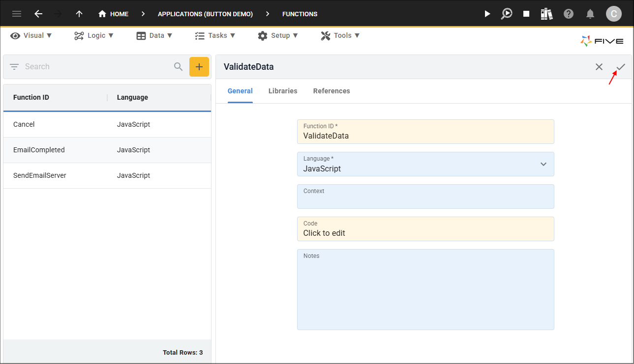Click the inspect-run magnifier icon
This screenshot has height=364, width=634.
pos(507,14)
